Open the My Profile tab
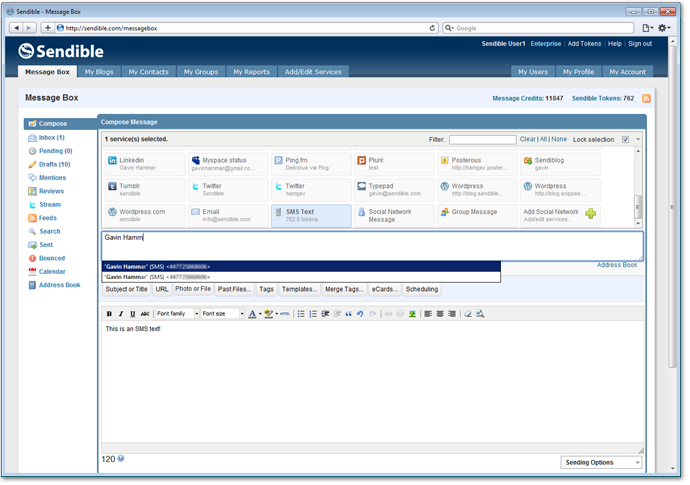This screenshot has height=485, width=690. tap(581, 72)
